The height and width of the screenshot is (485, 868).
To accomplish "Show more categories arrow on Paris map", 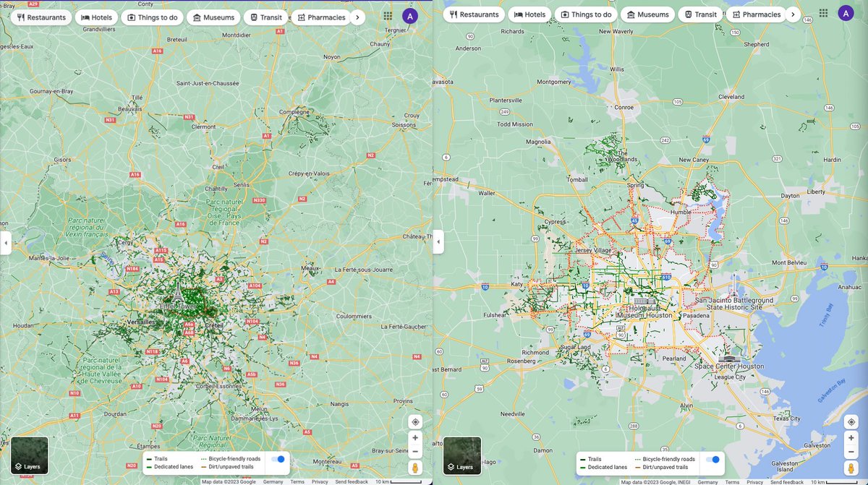I will click(357, 17).
